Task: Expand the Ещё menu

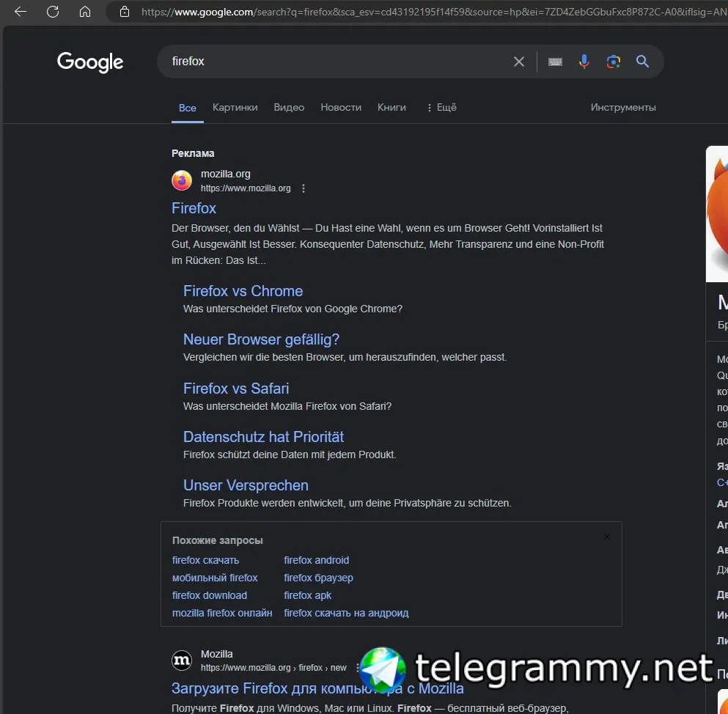Action: coord(441,107)
